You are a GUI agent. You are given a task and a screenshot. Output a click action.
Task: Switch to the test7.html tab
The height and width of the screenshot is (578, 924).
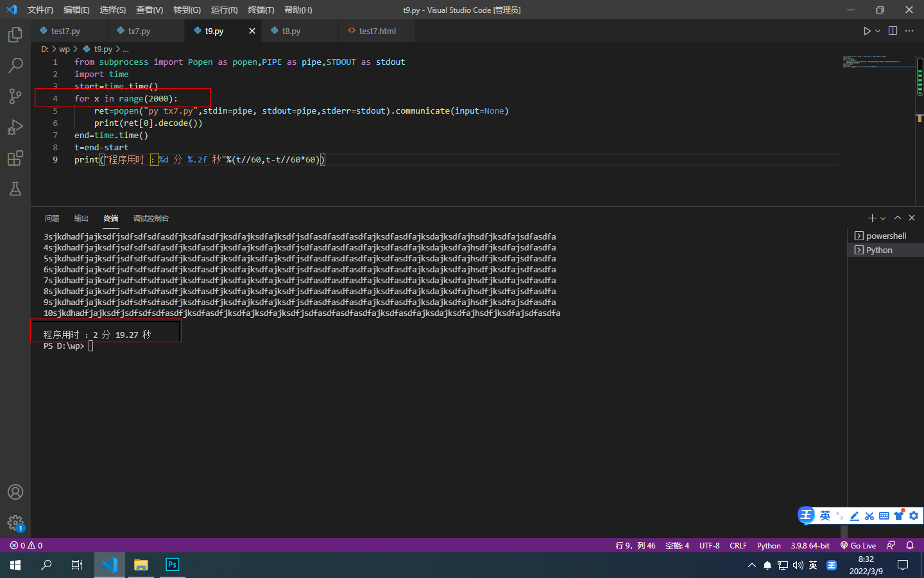tap(377, 31)
